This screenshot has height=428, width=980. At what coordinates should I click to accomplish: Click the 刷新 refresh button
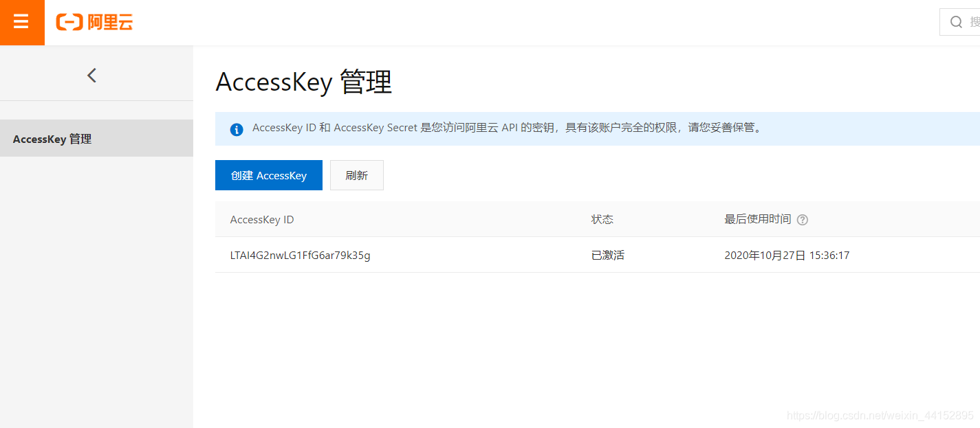click(357, 175)
